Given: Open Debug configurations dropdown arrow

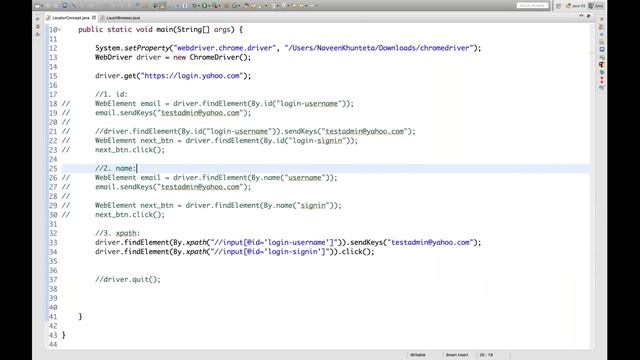Looking at the screenshot, I should click(198, 6).
